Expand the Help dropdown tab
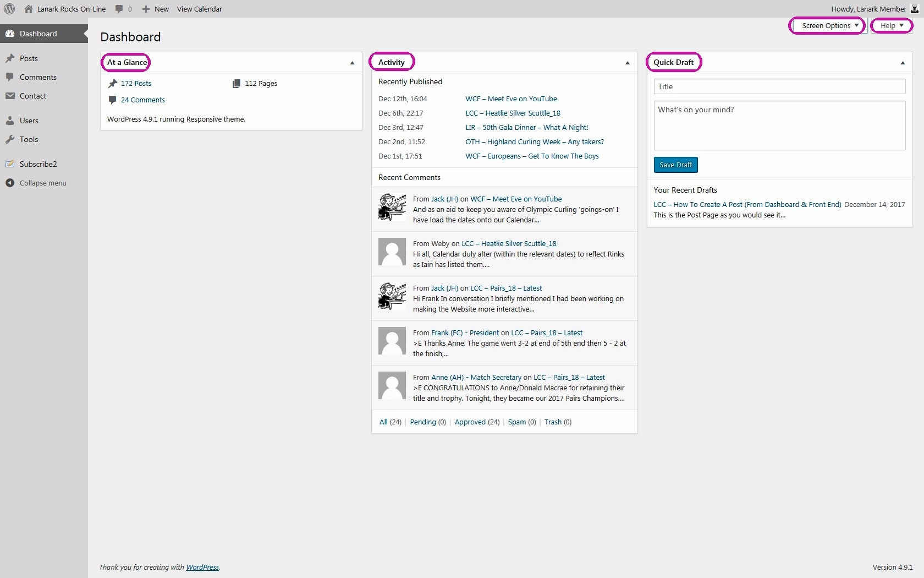This screenshot has width=924, height=578. 892,26
